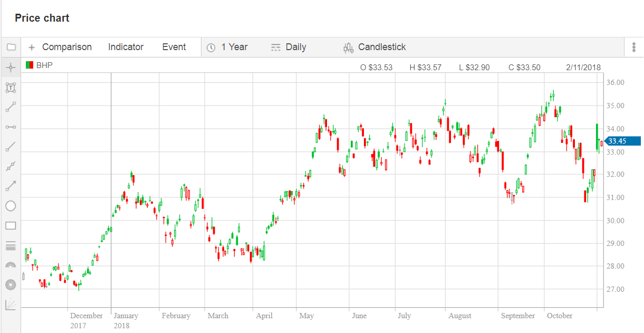The image size is (644, 333).
Task: Select the horizontal parallel lines tool
Action: click(11, 245)
